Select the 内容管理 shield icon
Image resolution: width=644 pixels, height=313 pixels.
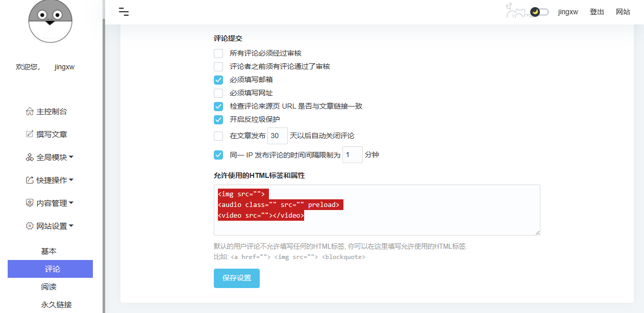pyautogui.click(x=30, y=203)
